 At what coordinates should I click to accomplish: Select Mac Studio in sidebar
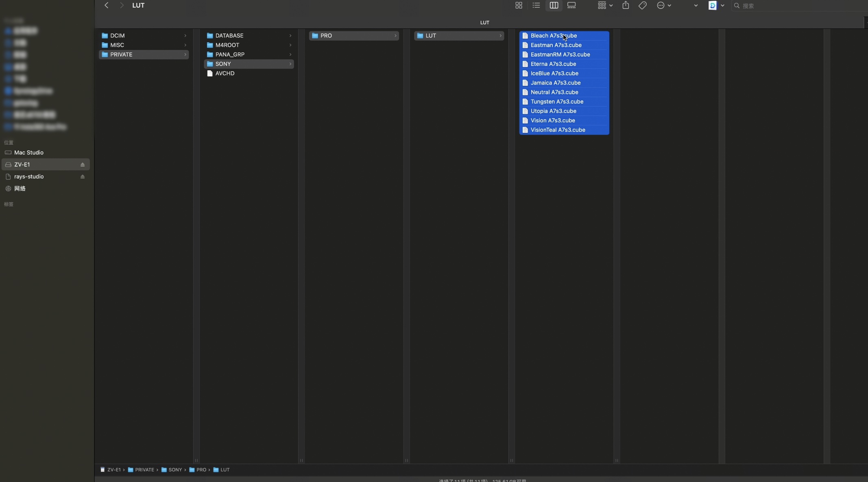click(45, 152)
